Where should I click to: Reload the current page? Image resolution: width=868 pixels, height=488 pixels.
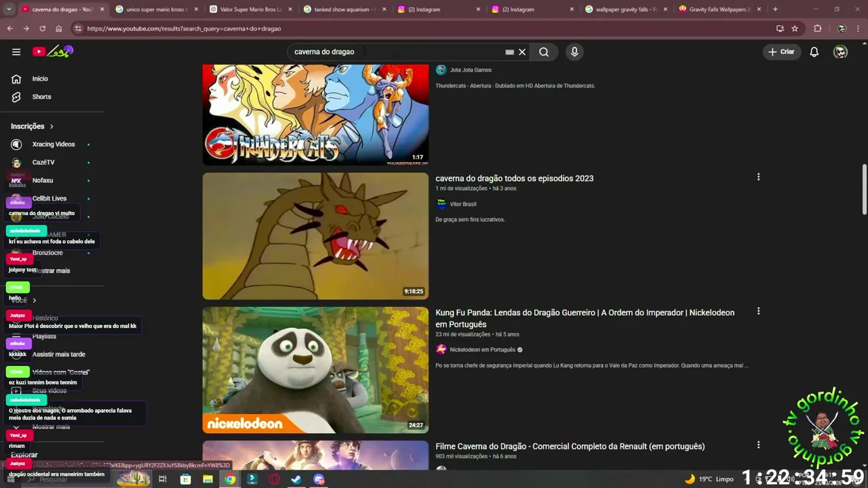[x=43, y=28]
